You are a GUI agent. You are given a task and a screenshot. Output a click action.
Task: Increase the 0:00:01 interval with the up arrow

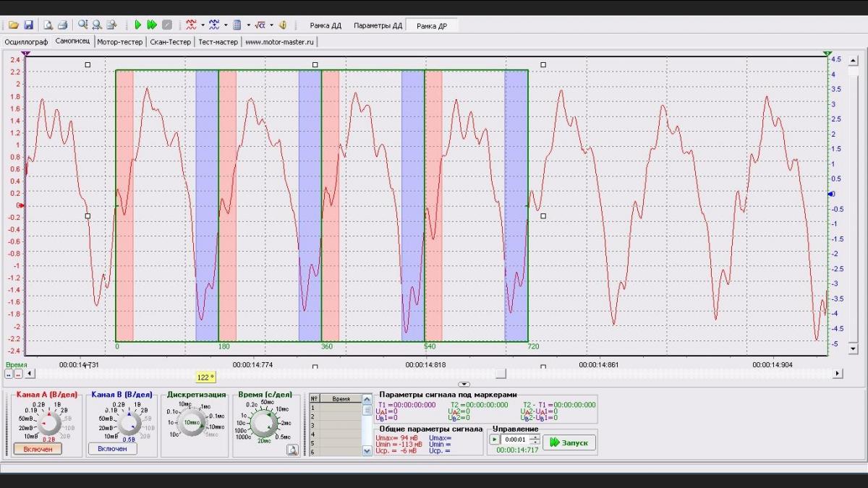535,437
